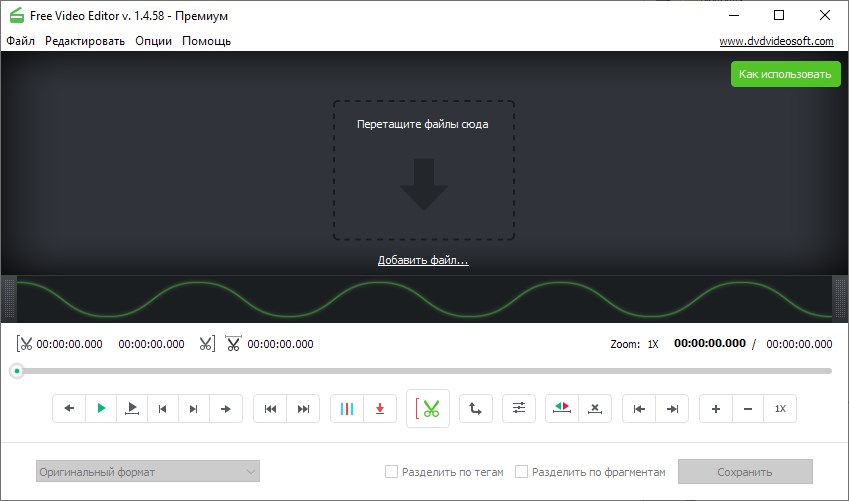Viewport: 849px width, 501px height.
Task: Open the Оригинальный формат dropdown
Action: [148, 471]
